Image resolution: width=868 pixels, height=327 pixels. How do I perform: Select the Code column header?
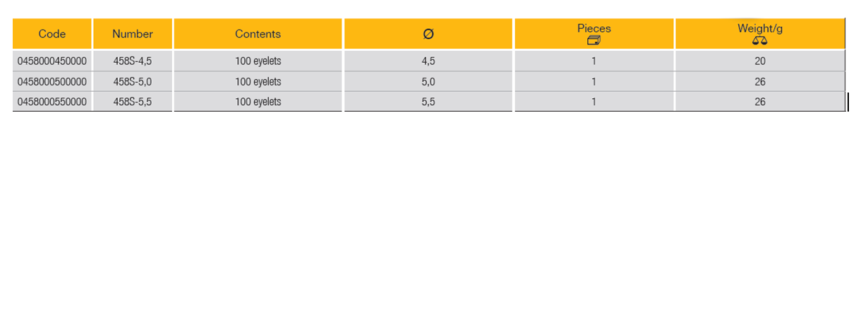coord(52,34)
